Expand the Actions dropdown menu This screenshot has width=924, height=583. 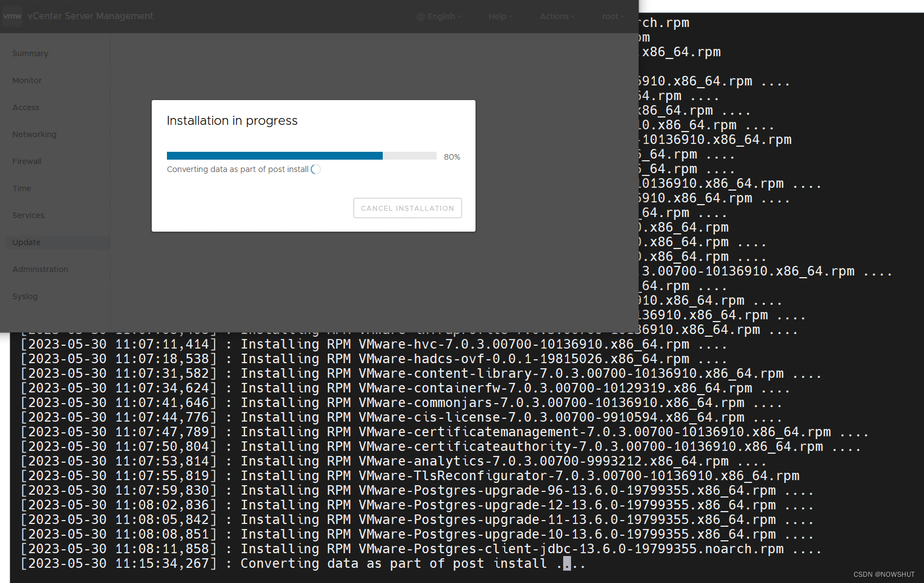[x=557, y=16]
